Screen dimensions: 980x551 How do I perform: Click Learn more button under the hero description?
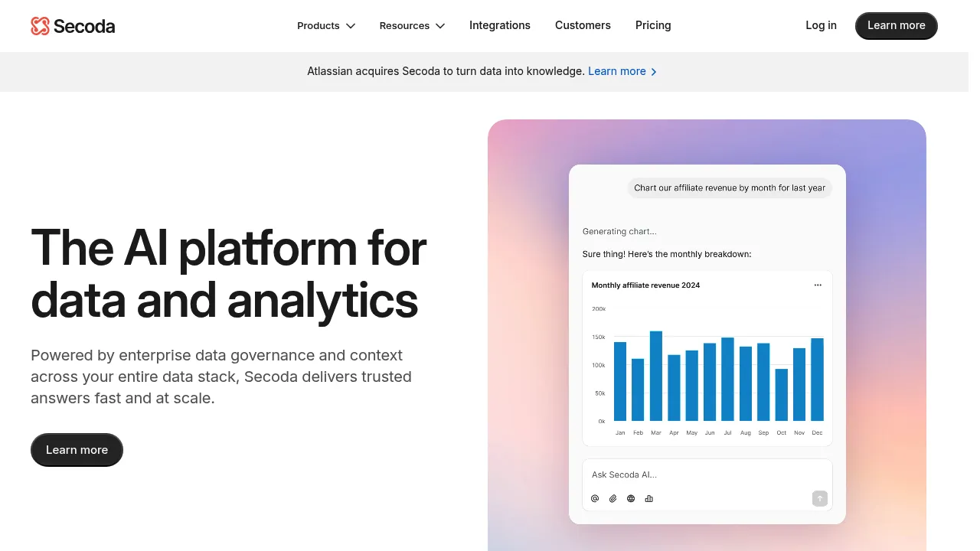(x=77, y=450)
